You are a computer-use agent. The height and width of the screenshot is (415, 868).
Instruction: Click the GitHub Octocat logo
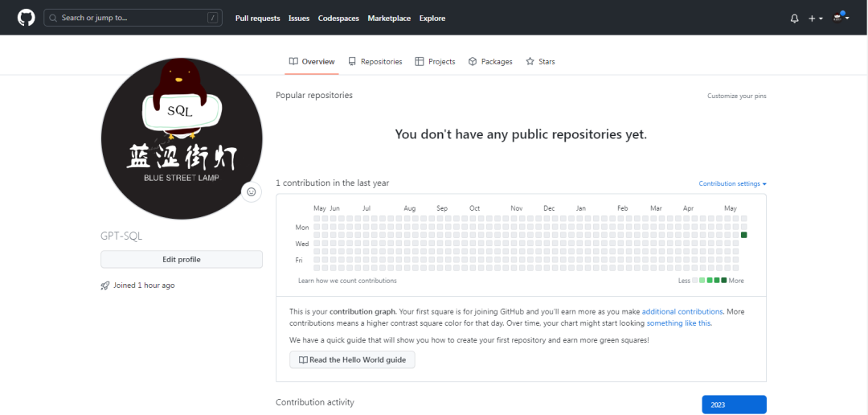coord(26,18)
